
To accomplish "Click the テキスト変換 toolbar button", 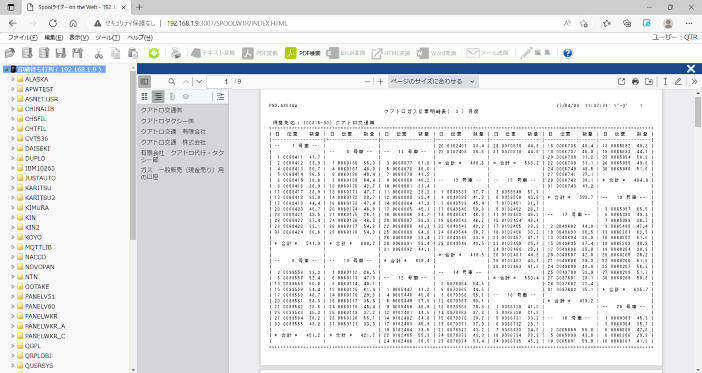I will pos(213,53).
